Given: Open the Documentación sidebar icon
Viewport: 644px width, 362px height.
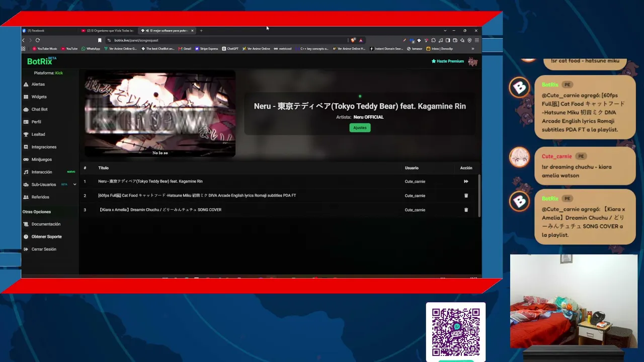Looking at the screenshot, I should 26,224.
